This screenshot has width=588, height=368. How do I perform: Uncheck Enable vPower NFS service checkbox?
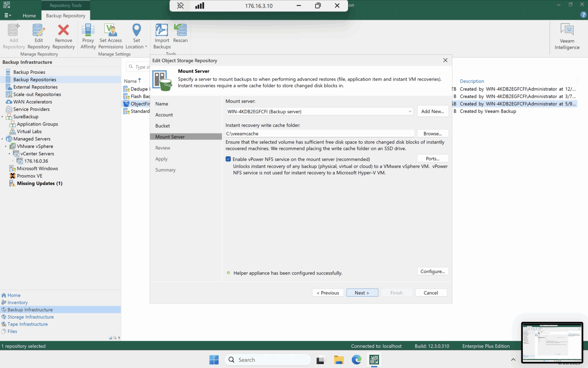tap(228, 159)
